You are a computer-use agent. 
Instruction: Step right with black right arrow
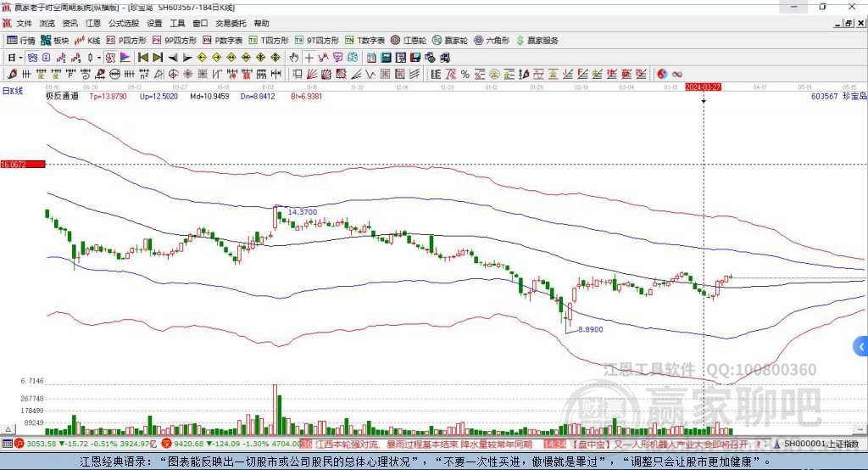187,58
